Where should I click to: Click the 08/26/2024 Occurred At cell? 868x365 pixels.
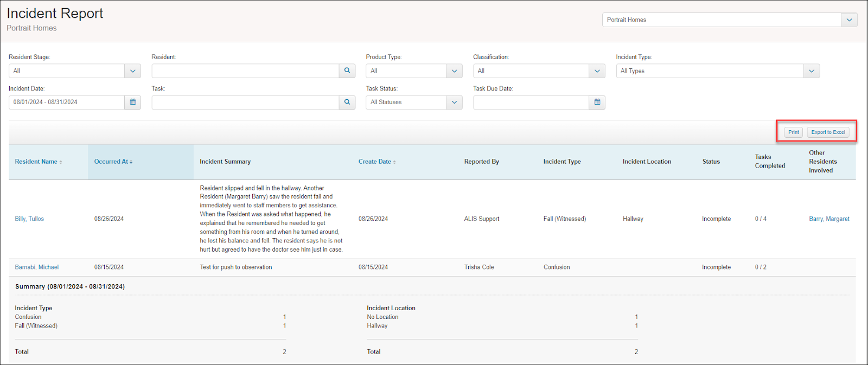tap(109, 219)
